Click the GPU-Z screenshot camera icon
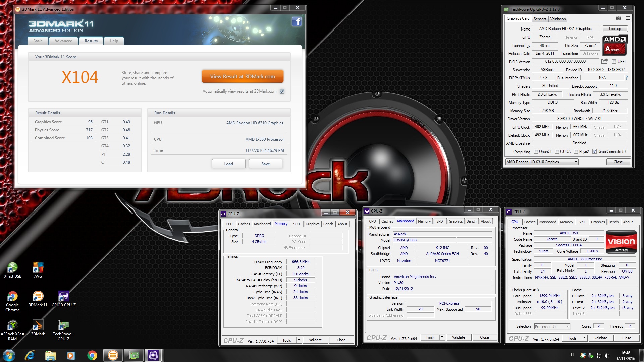 click(x=618, y=18)
